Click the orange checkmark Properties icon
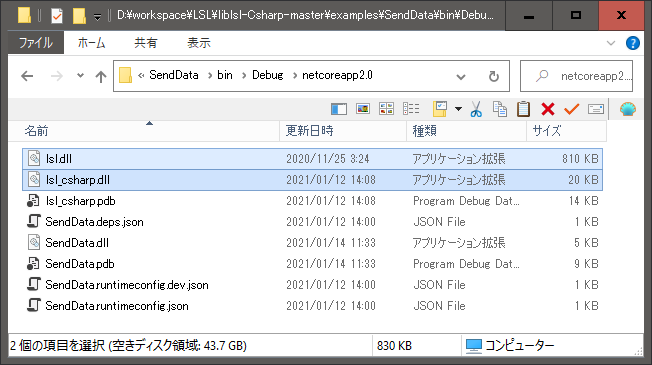 coord(572,109)
